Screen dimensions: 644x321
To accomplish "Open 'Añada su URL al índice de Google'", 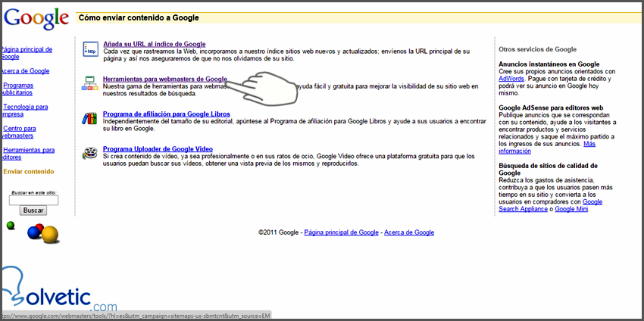I will [x=155, y=44].
